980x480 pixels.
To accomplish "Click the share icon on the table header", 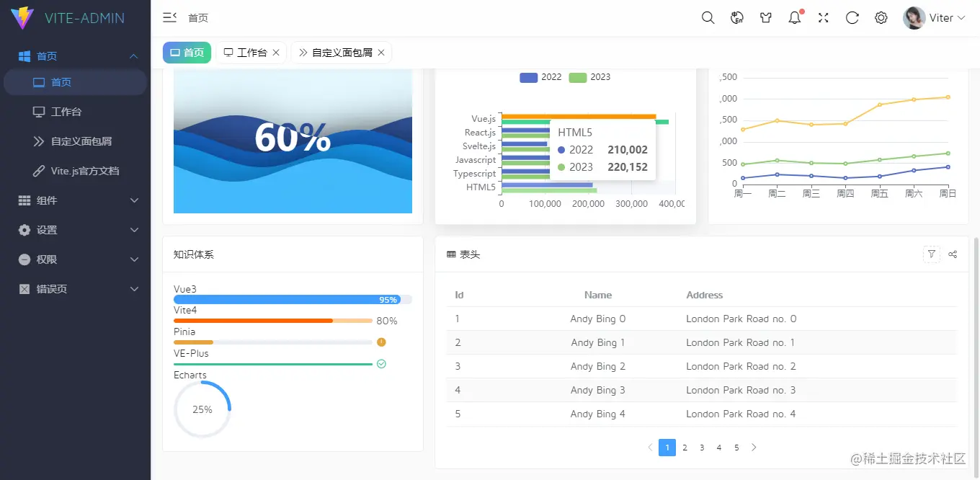I will [953, 254].
